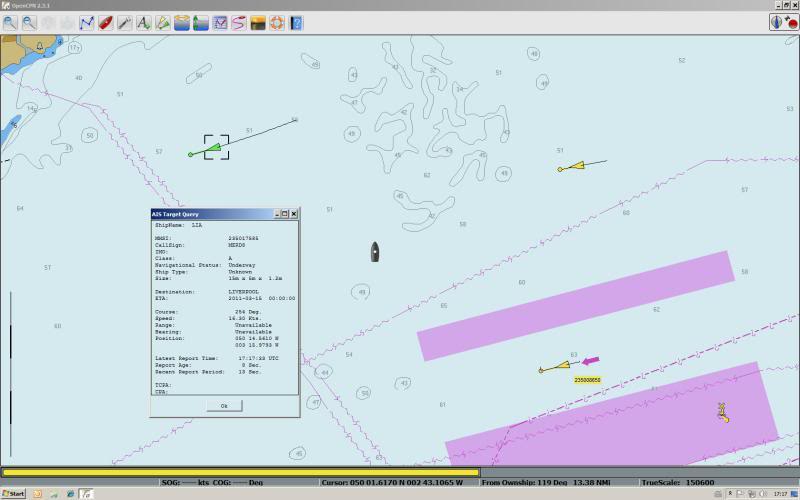This screenshot has height=500, width=800.
Task: Select the create route tool
Action: pos(87,22)
